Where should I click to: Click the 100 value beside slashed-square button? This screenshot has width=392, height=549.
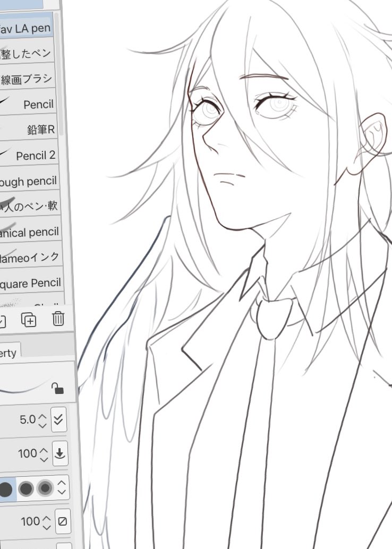[x=30, y=521]
